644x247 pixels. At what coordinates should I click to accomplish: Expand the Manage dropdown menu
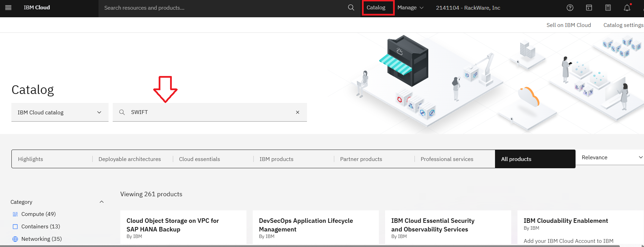point(410,8)
